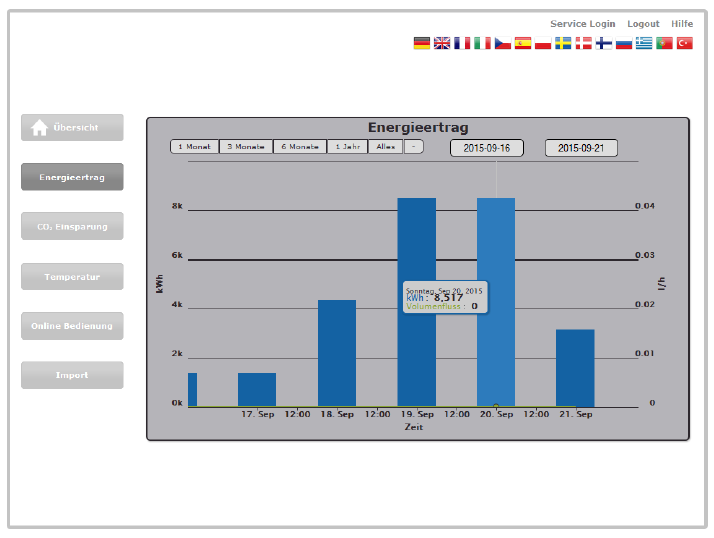Select the Greek flag
Image resolution: width=714 pixels, height=538 pixels.
pos(644,43)
